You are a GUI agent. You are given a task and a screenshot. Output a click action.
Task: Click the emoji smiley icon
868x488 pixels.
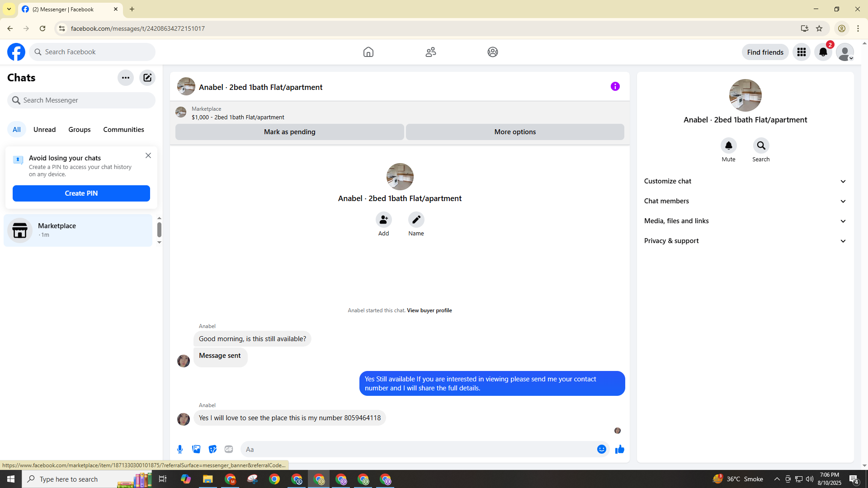[x=601, y=449]
